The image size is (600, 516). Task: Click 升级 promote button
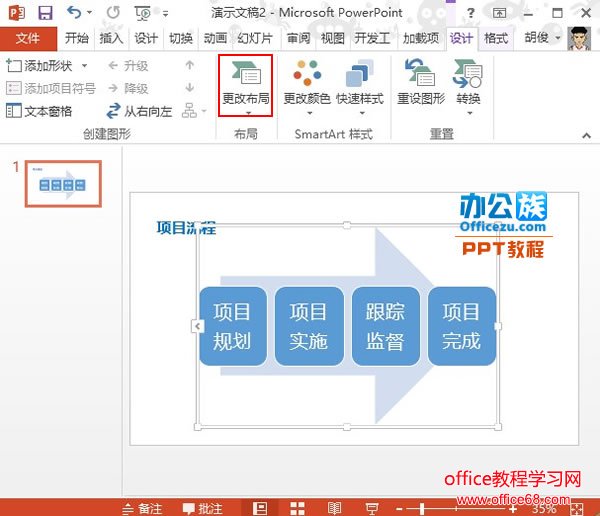click(128, 66)
